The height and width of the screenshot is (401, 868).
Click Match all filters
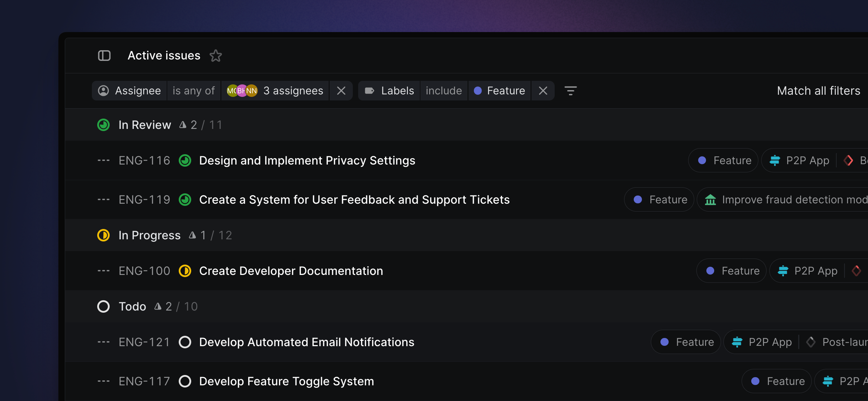pos(819,91)
